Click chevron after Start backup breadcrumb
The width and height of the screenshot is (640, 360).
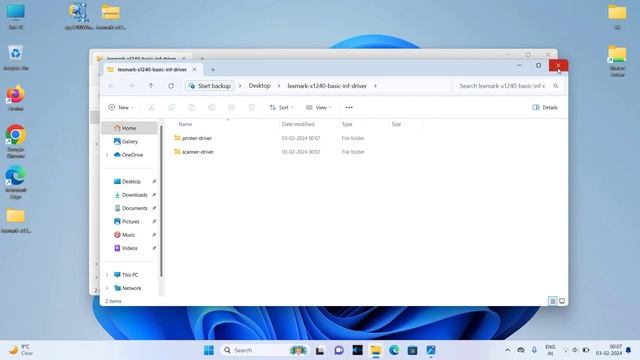240,86
